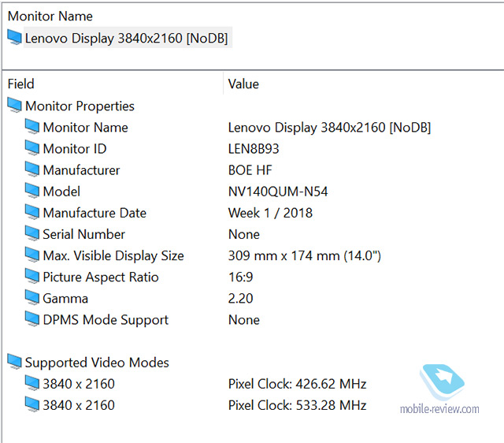Click the icon beside Model

pos(32,191)
